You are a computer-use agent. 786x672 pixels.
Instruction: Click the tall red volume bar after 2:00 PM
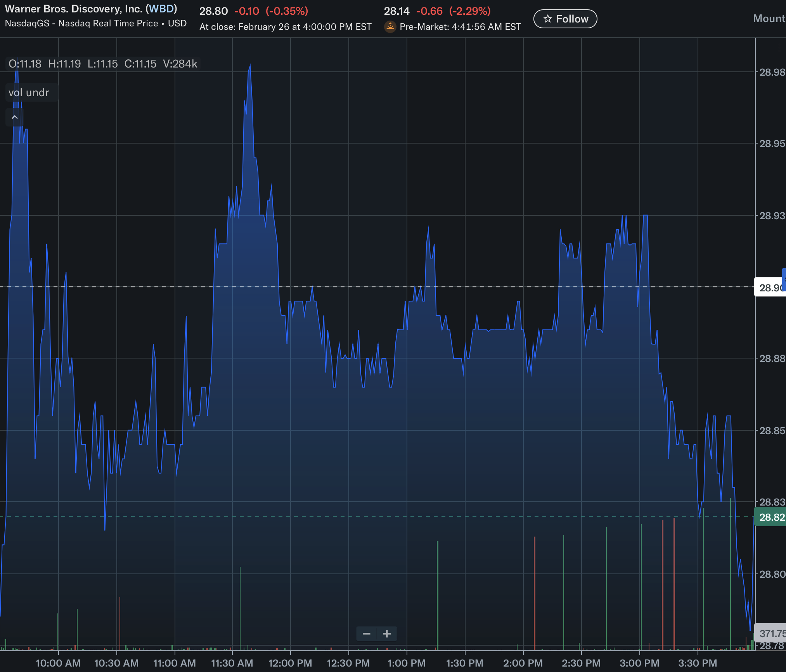535,594
